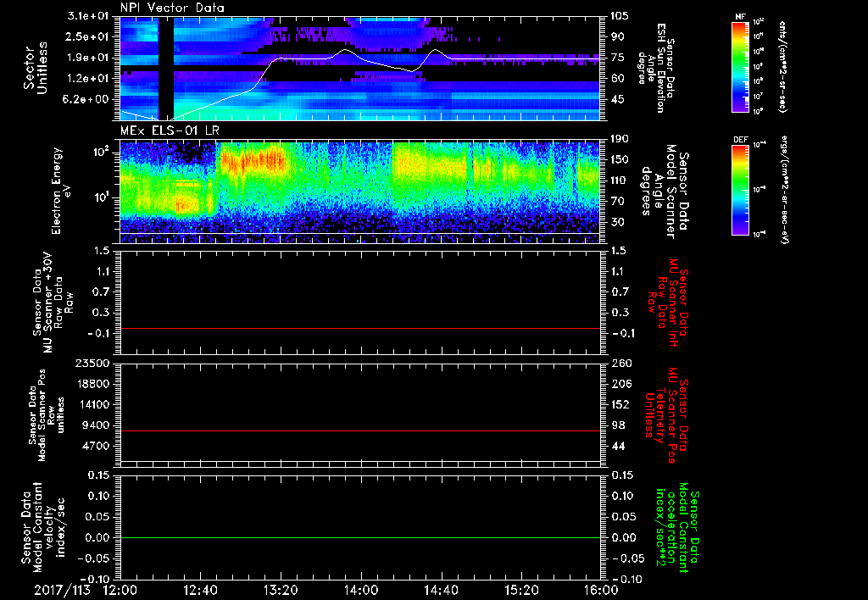Click the red line in Scanner Pos panel

tap(360, 431)
